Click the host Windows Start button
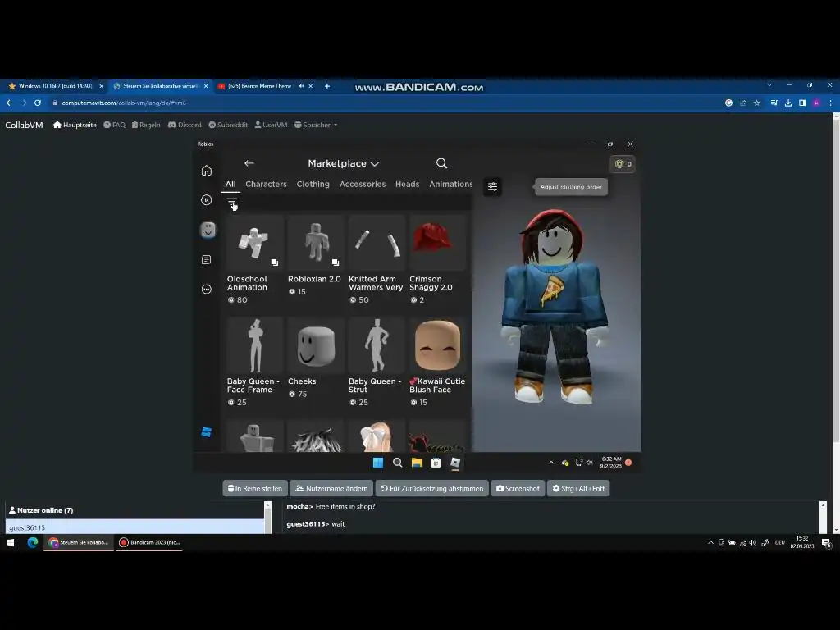This screenshot has width=840, height=630. pyautogui.click(x=10, y=543)
